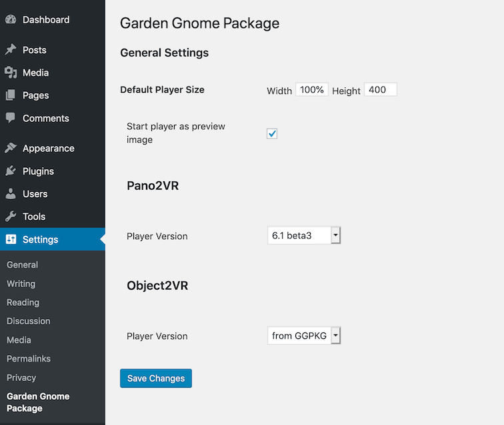
Task: Open the Reading settings link
Action: click(23, 302)
